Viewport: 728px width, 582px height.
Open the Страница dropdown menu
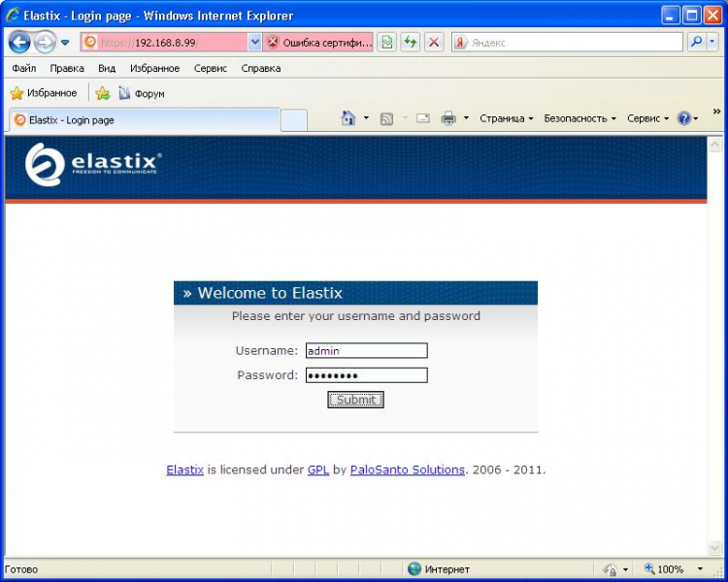(x=506, y=118)
